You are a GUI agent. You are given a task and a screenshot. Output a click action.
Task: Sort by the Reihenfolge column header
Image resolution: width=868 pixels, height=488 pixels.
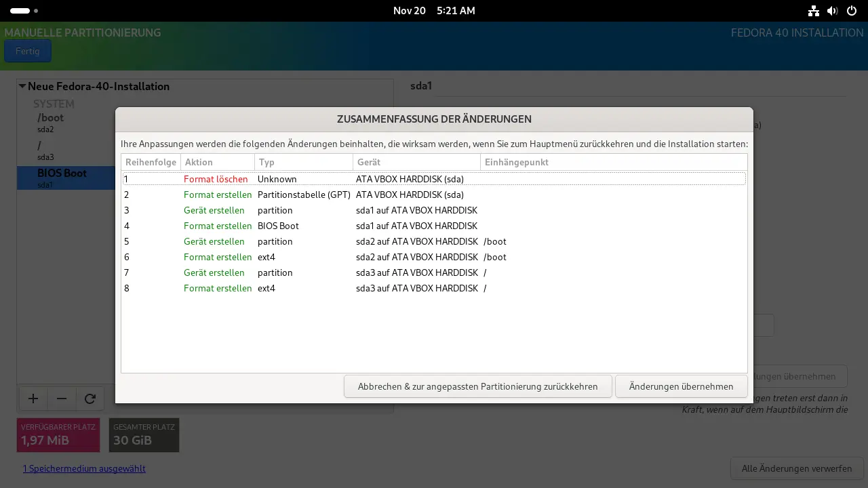coord(151,162)
